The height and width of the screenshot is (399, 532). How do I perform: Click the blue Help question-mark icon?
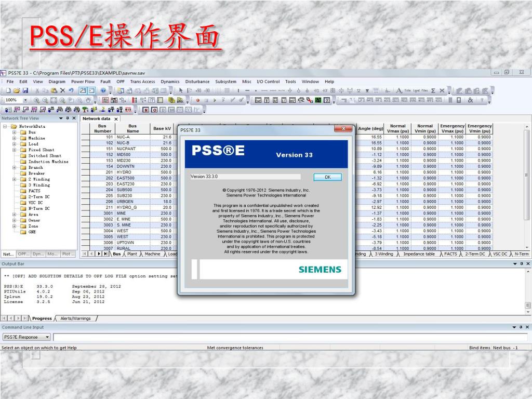[x=103, y=90]
